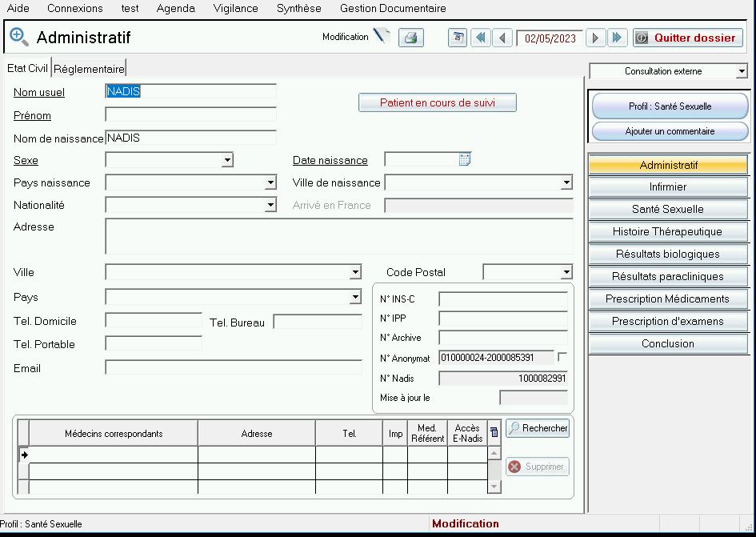Click the N° IPP field
Image resolution: width=756 pixels, height=537 pixels.
click(503, 319)
